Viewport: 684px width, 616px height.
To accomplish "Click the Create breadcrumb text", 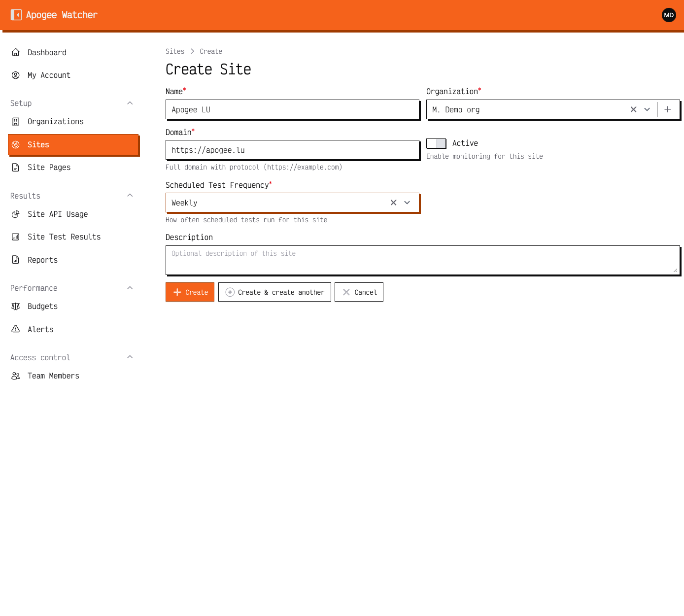I will [x=211, y=51].
